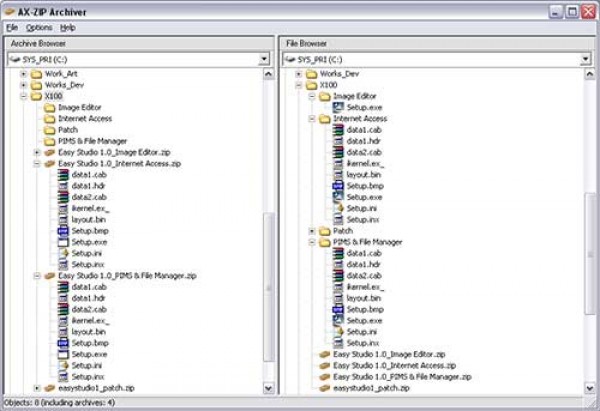The height and width of the screenshot is (411, 600).
Task: Maximize the AX-ZIP Archiver window
Action: click(572, 12)
